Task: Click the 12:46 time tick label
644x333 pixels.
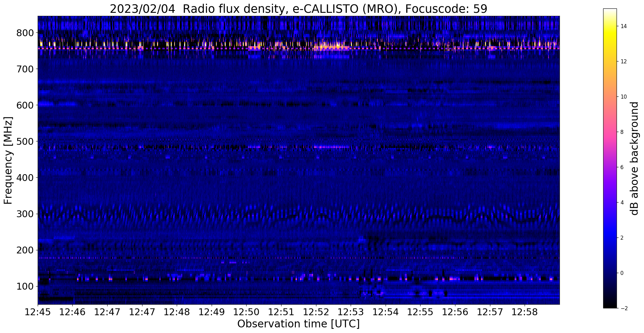Action: coord(73,312)
